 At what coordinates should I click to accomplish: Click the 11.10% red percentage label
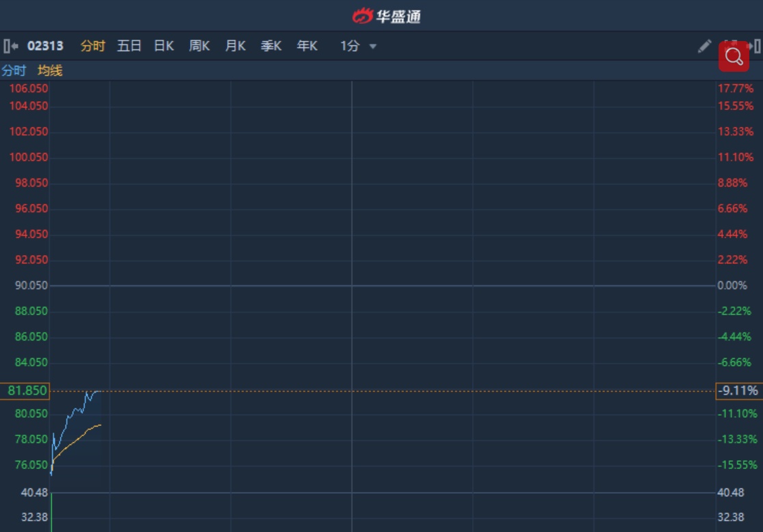pos(735,157)
